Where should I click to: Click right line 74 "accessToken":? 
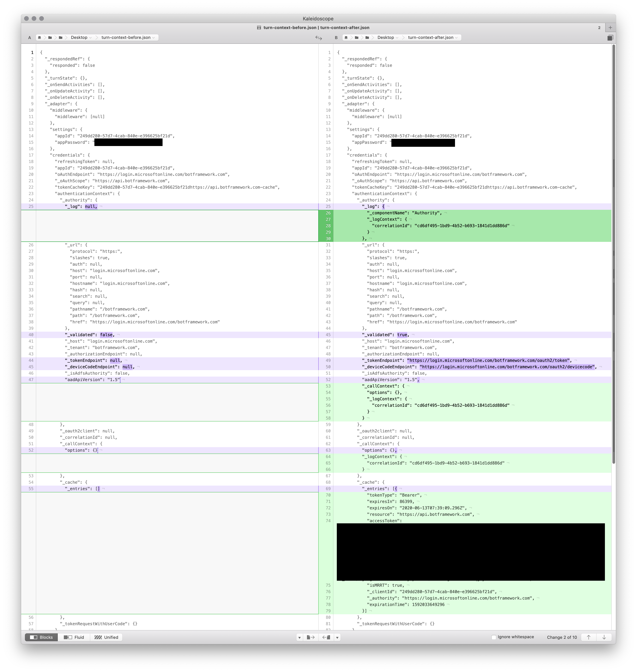[x=384, y=521]
